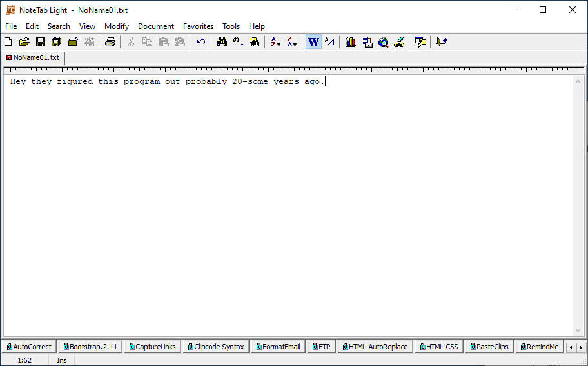
Task: Click the document template icon beside chart
Action: (367, 42)
